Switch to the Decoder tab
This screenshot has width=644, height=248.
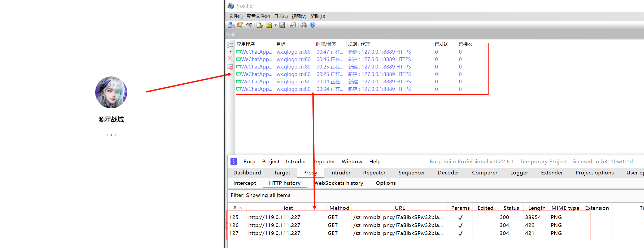point(449,173)
